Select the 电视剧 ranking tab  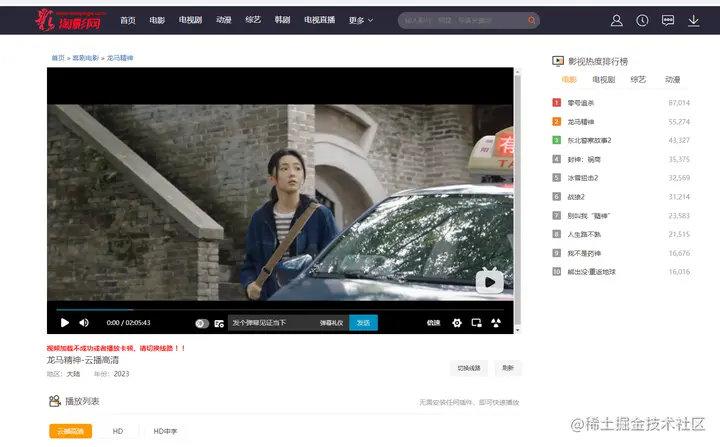[x=603, y=79]
